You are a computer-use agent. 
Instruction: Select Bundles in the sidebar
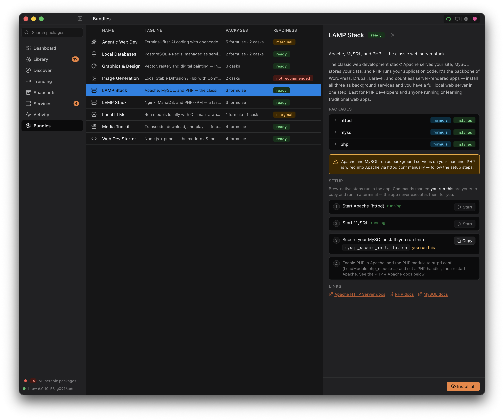click(52, 126)
